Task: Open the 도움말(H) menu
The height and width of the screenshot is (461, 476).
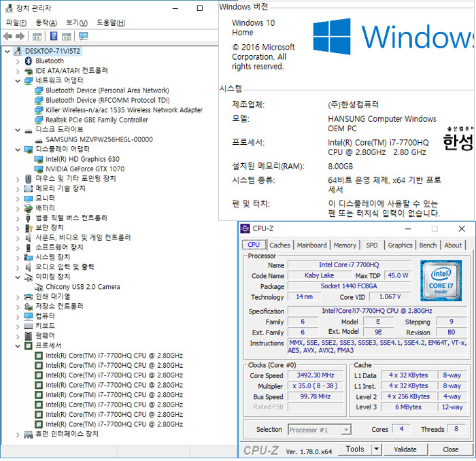Action: [x=111, y=22]
